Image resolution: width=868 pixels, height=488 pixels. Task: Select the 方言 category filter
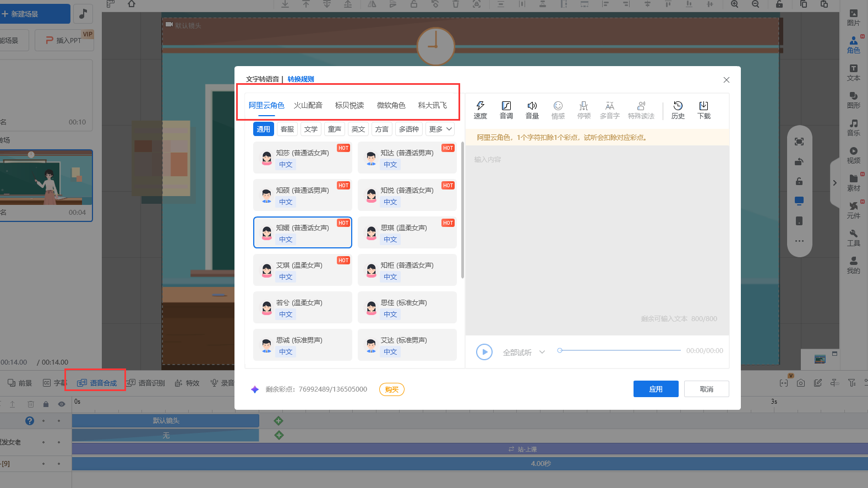point(382,129)
